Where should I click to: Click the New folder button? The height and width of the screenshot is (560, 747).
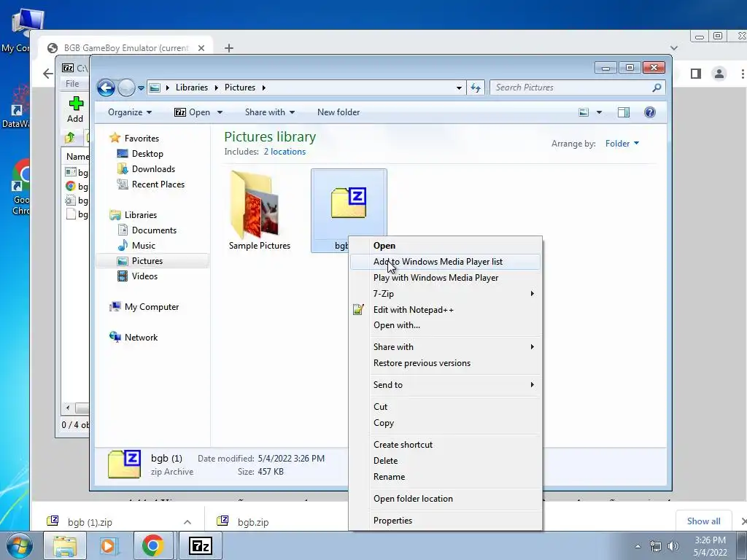point(338,112)
